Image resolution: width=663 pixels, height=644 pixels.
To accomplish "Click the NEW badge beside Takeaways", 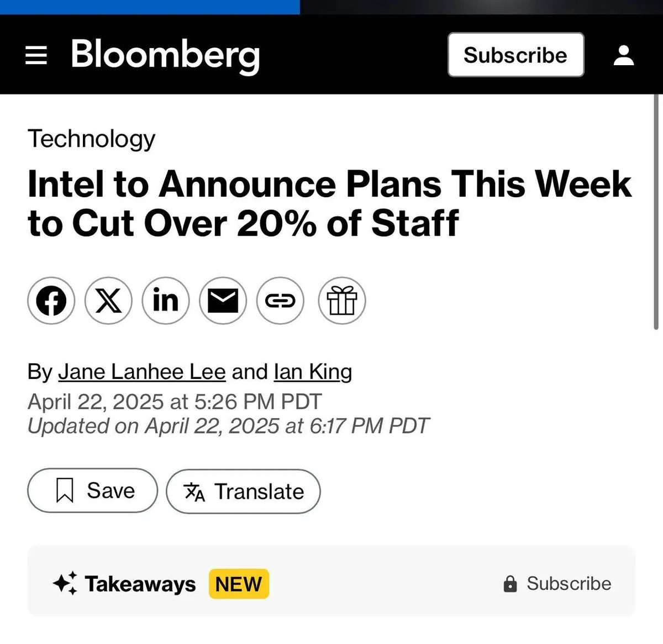I will [x=239, y=584].
